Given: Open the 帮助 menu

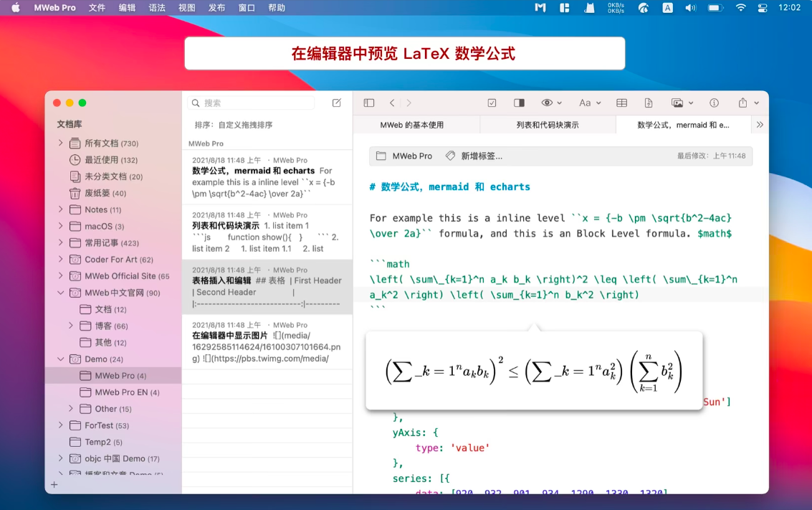Looking at the screenshot, I should (277, 8).
